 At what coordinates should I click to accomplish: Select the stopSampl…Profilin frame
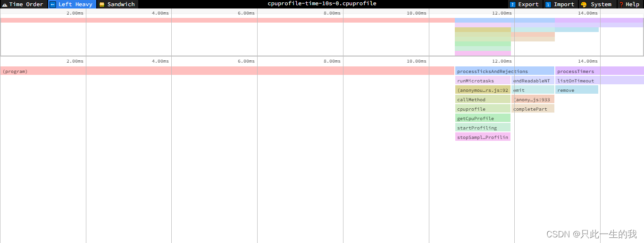(x=483, y=137)
